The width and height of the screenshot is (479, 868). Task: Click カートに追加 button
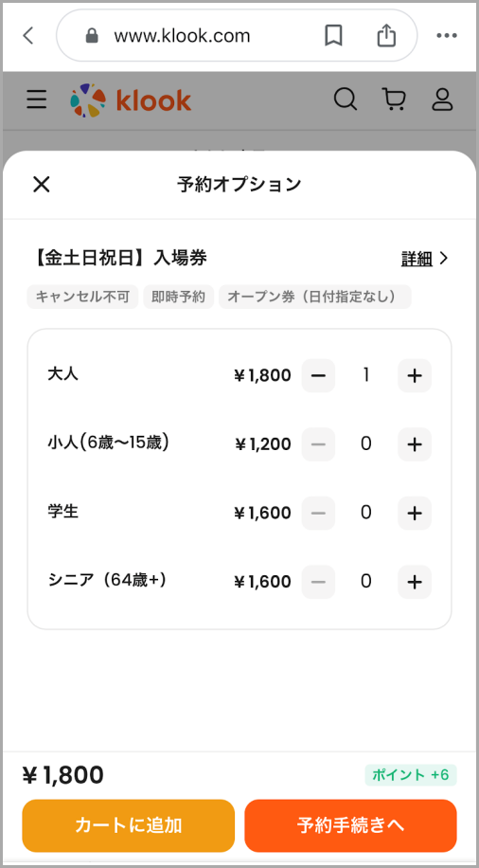(x=129, y=825)
